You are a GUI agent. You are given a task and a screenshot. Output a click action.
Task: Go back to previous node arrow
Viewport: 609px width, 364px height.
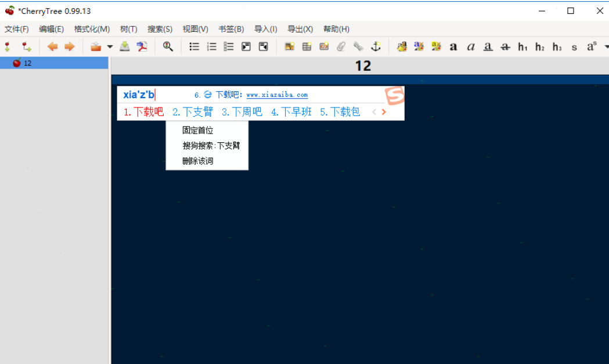tap(52, 46)
